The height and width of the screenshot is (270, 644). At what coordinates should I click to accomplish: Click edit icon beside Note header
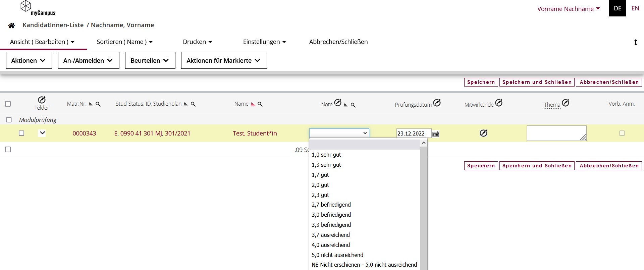tap(338, 103)
